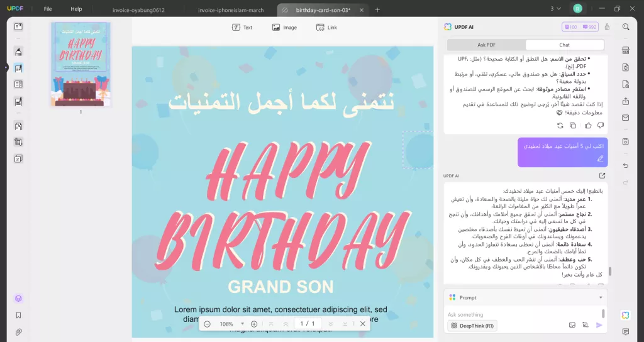Viewport: 644px width, 342px height.
Task: Open the Prepare Form tool
Action: click(18, 84)
